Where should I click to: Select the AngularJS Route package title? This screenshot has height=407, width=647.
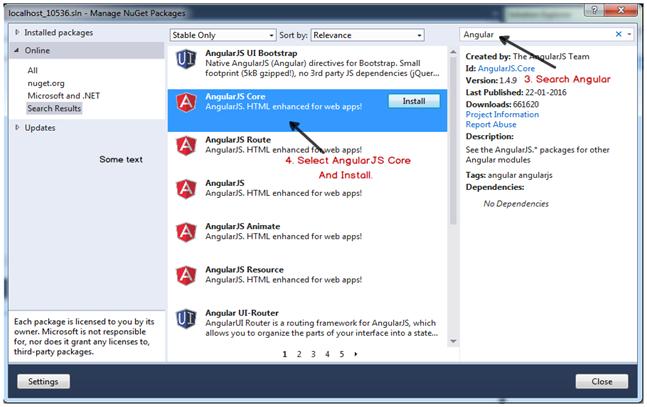point(238,140)
